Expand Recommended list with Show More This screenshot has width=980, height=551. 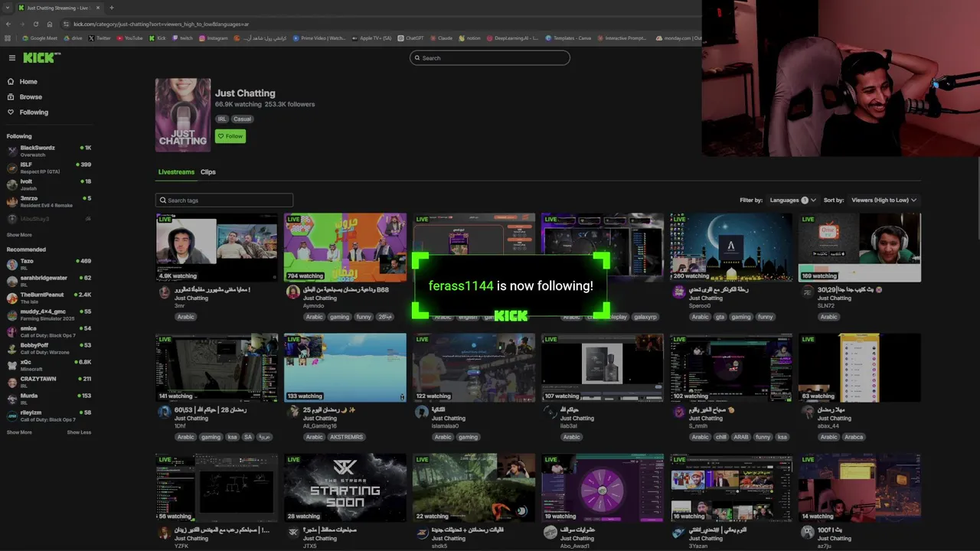pos(19,432)
